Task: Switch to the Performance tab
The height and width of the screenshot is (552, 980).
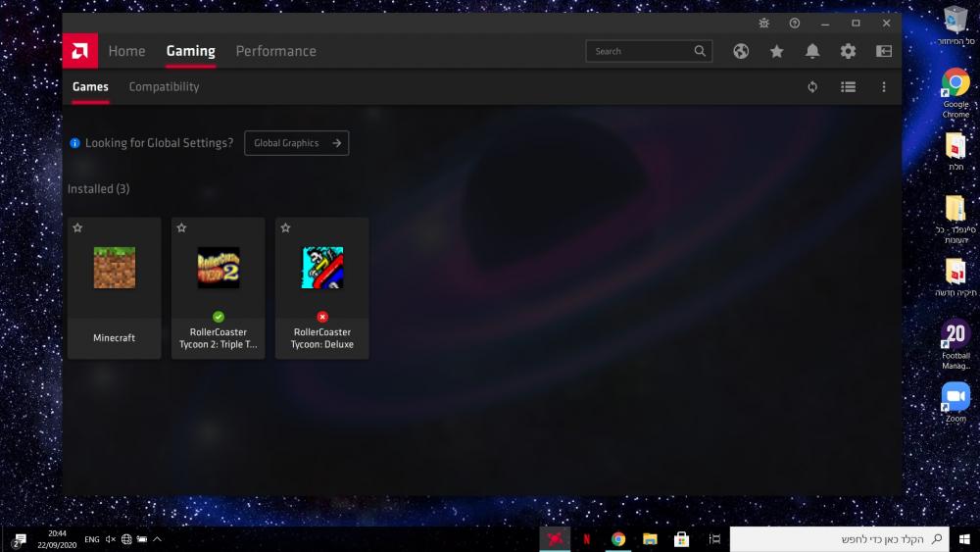Action: [x=275, y=51]
